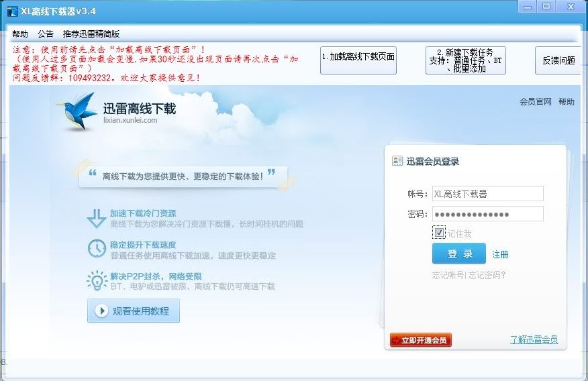Click the 迅雷会员登录 member card icon
This screenshot has width=588, height=381.
pyautogui.click(x=397, y=161)
